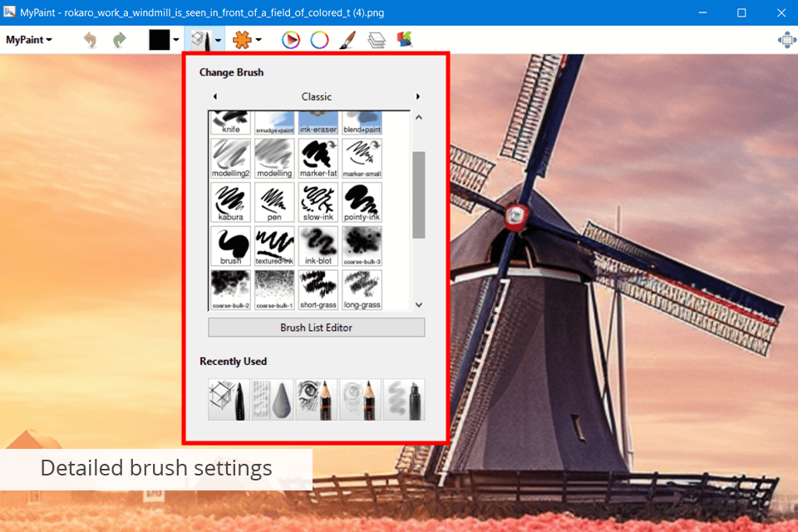Click the paintbrush tool icon
This screenshot has height=532, width=798.
347,40
